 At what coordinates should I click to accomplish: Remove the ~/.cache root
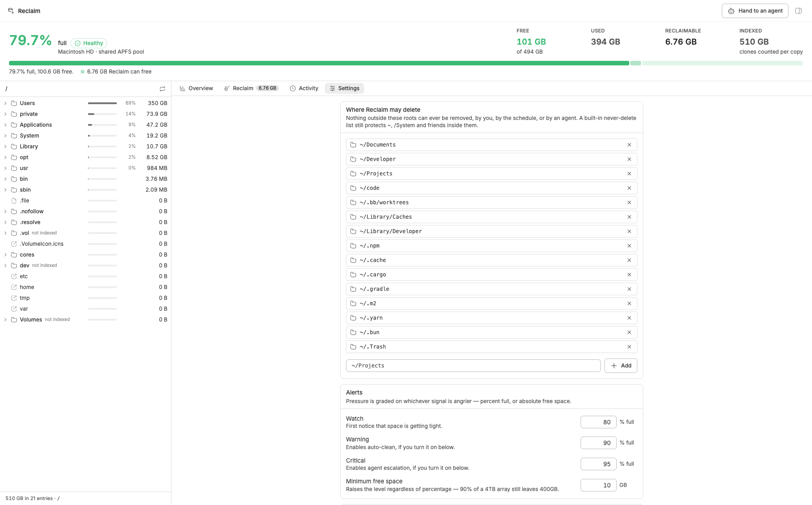[629, 260]
